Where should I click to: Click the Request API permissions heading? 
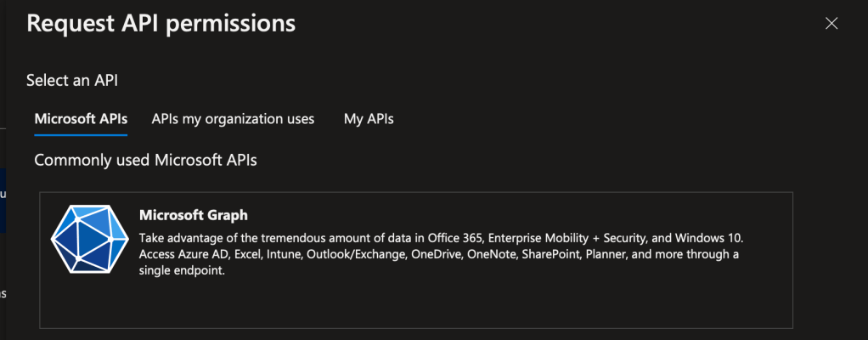pos(161,24)
